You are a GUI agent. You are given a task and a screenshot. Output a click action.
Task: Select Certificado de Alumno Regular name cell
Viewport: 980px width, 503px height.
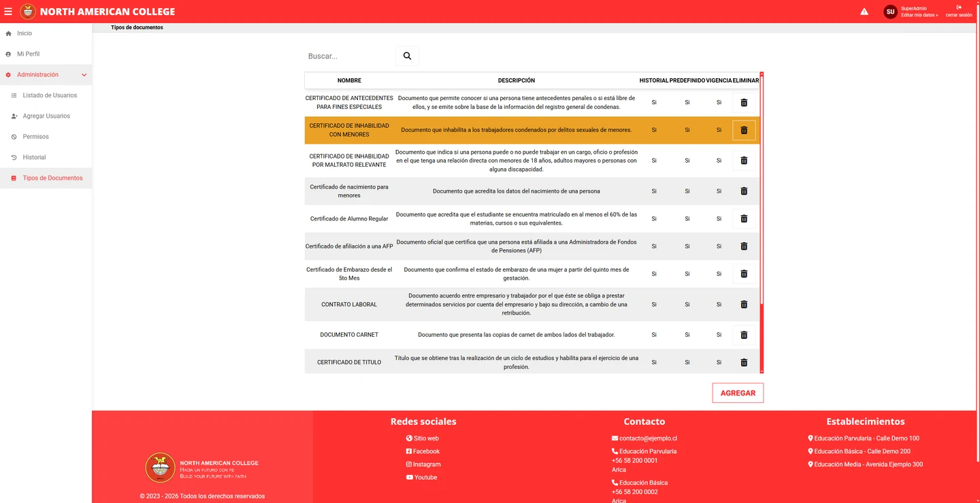tap(349, 218)
